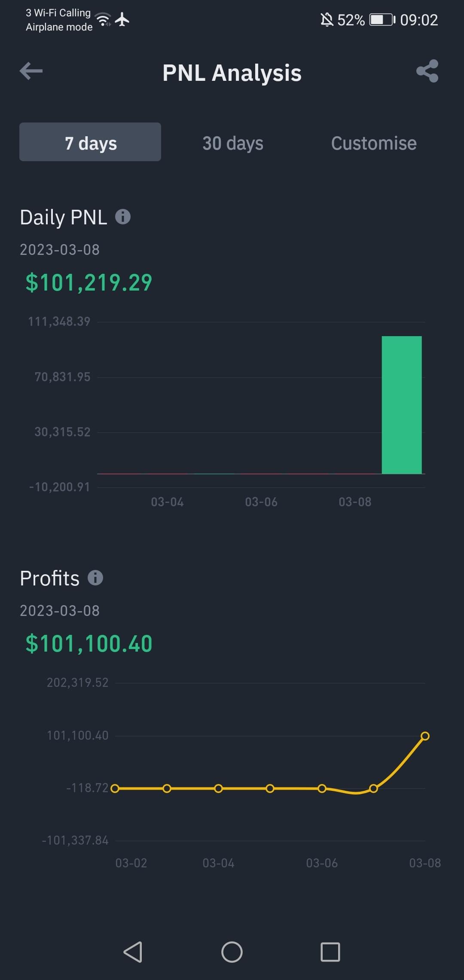Open Android recent apps square
Viewport: 464px width, 980px height.
point(330,952)
